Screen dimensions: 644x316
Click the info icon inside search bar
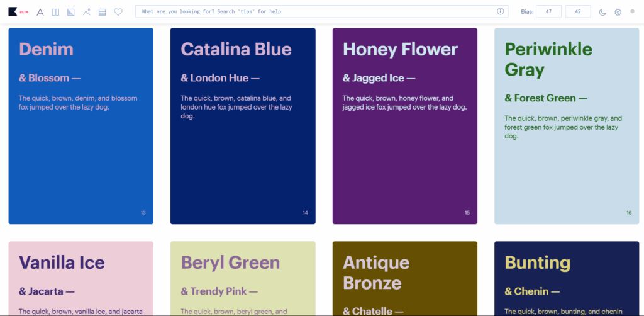(x=500, y=11)
